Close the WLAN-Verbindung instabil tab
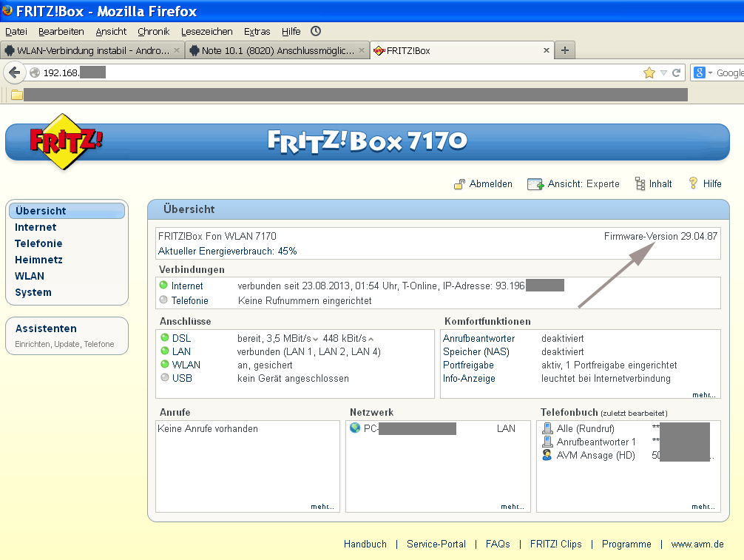Viewport: 744px width, 560px height. [x=177, y=50]
